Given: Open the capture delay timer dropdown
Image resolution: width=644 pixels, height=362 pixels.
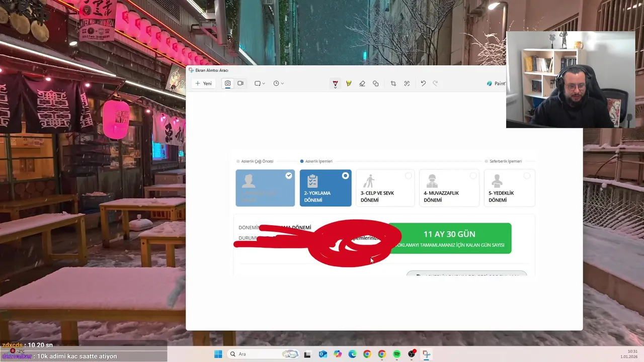Looking at the screenshot, I should coord(278,83).
